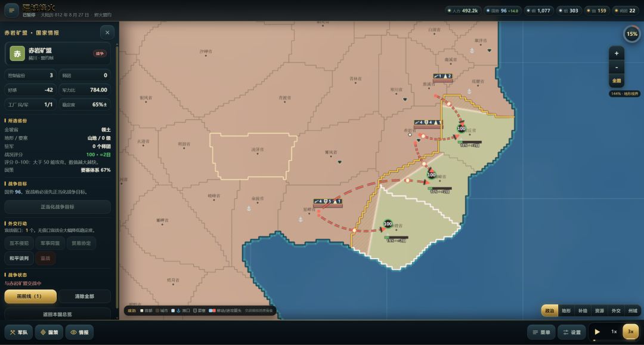Click the port anchor icon in 翠萍省

(472, 51)
